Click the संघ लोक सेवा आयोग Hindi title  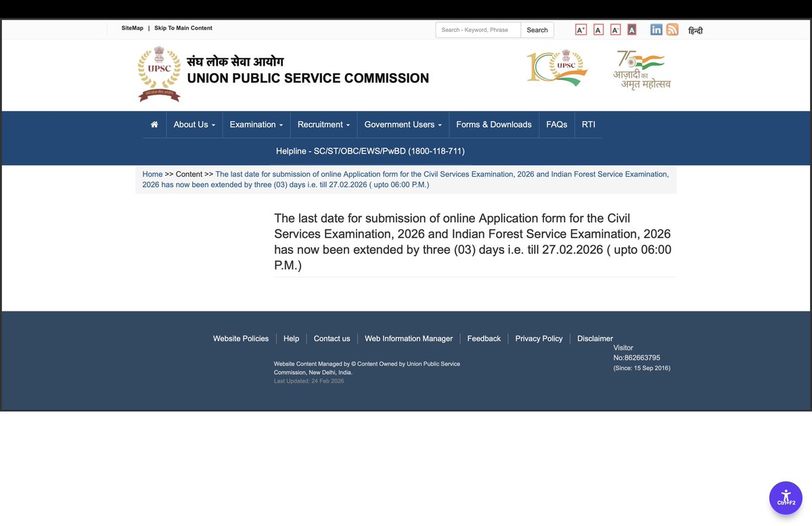click(235, 62)
